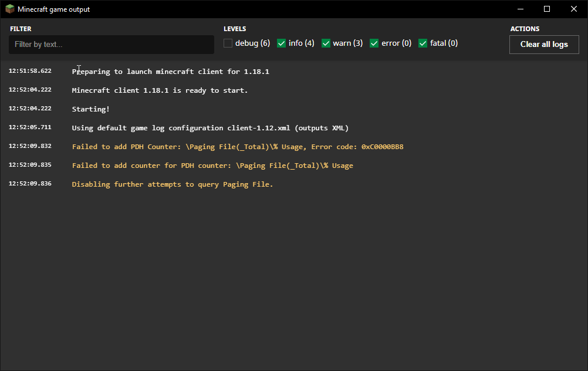Maximize the game output window
588x371 pixels.
547,9
